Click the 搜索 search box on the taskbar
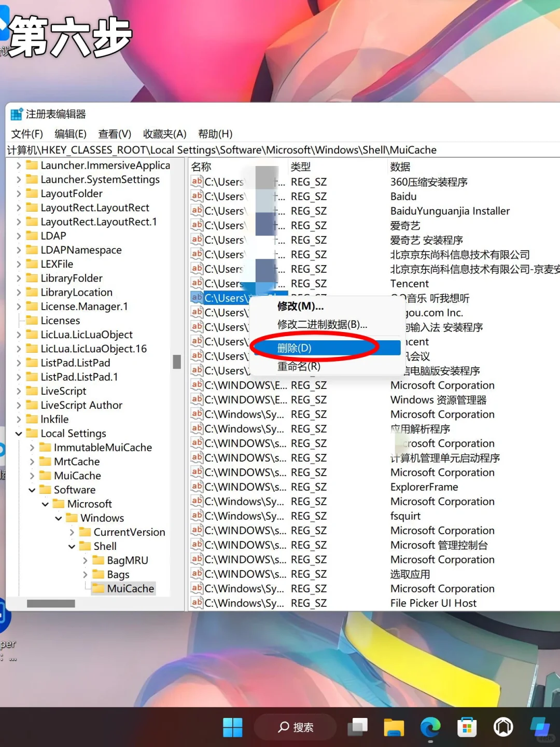 [295, 727]
